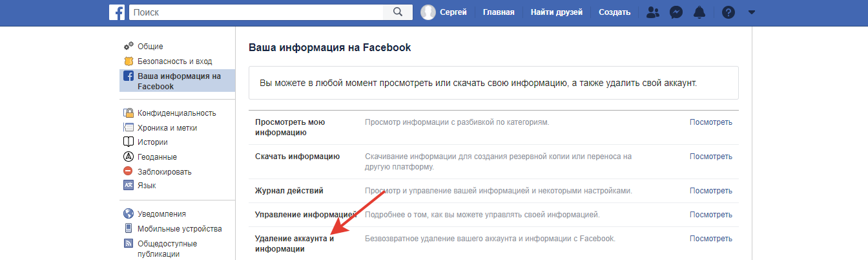Open Найти друзей in top bar
This screenshot has height=260, width=868.
tap(557, 12)
